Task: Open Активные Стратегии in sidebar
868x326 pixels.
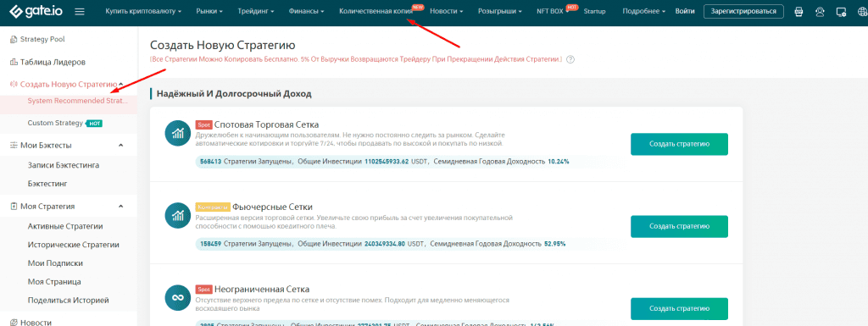Action: coord(65,226)
